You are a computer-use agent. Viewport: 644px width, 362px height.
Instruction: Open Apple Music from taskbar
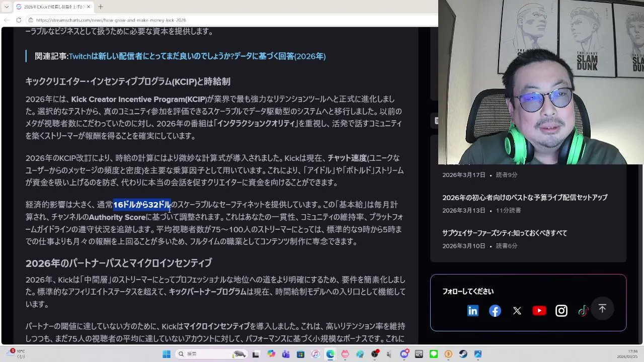coord(315,354)
